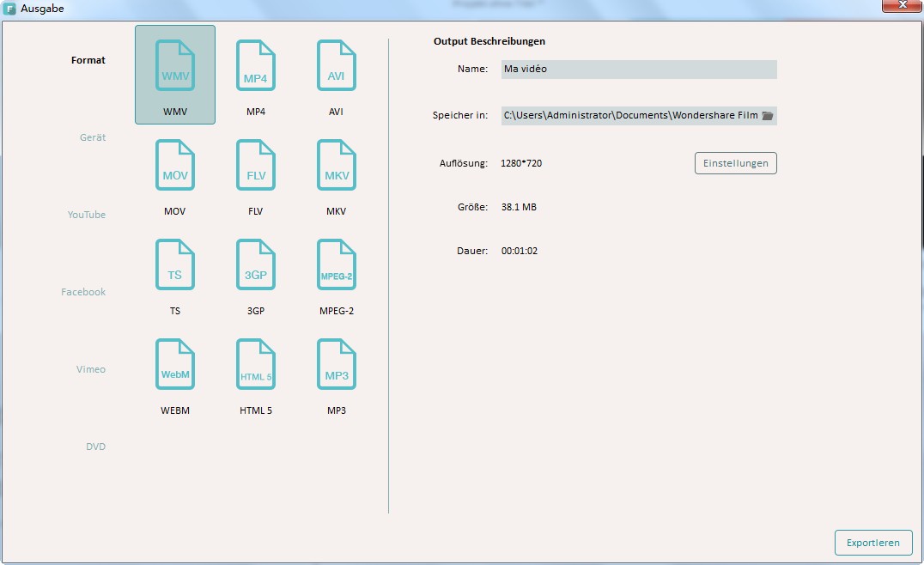924x565 pixels.
Task: Click the Output Beschreibungen heading
Action: click(x=489, y=41)
